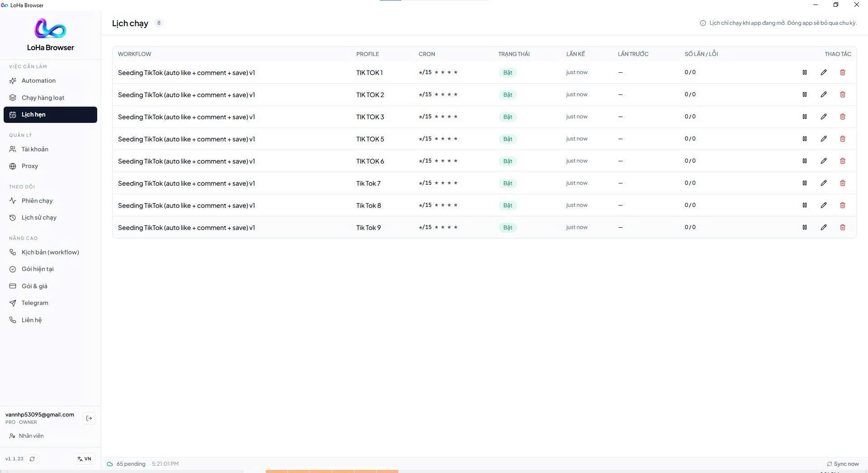The image size is (868, 473).
Task: Open Chạy hàng loạt in sidebar
Action: click(50, 98)
